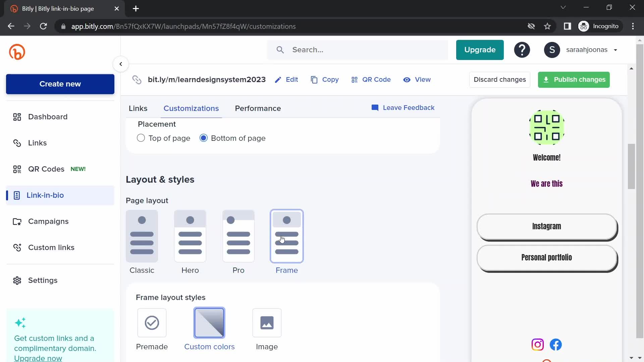Choose the Pro page layout
Viewport: 644px width, 362px height.
click(238, 236)
